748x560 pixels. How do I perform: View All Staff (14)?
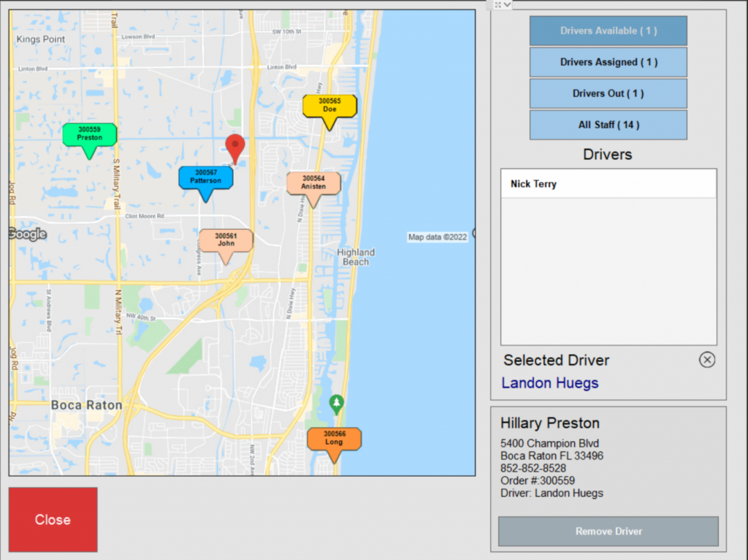[x=608, y=125]
